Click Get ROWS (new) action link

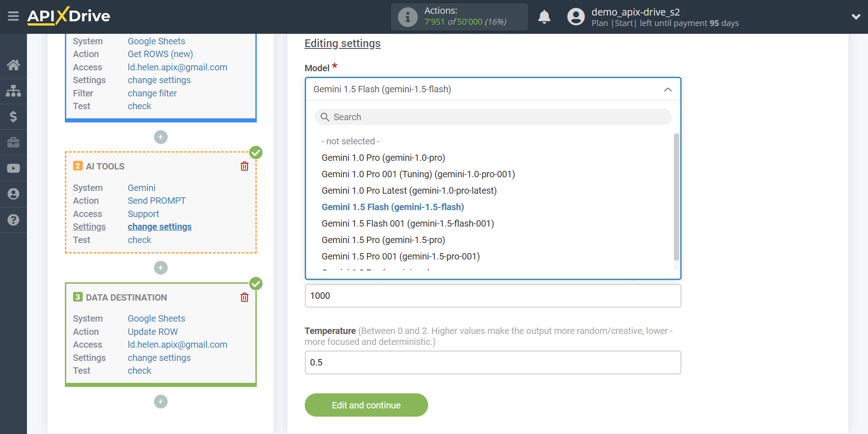tap(160, 54)
